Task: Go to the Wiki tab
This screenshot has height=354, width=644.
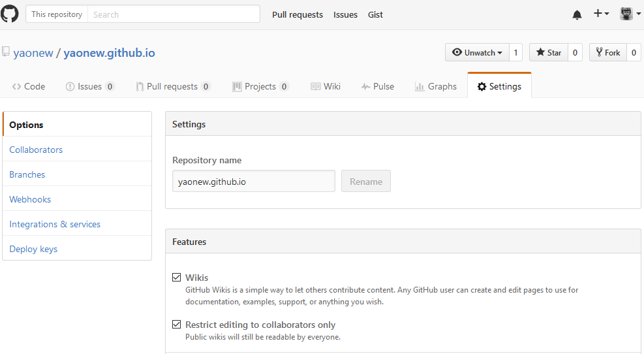Action: (326, 86)
